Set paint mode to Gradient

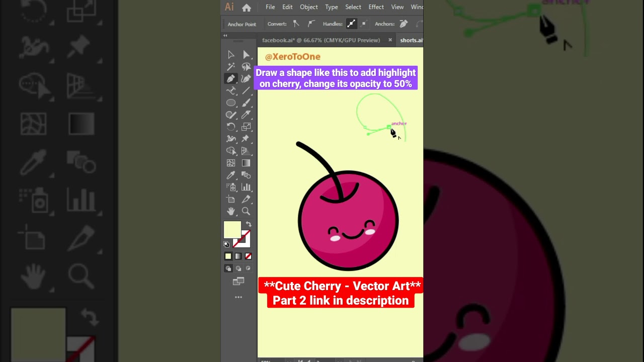238,256
